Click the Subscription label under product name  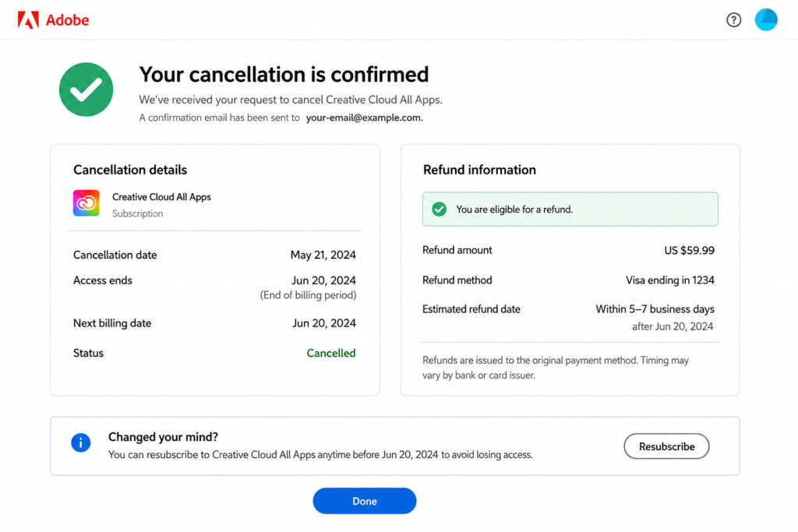point(137,213)
